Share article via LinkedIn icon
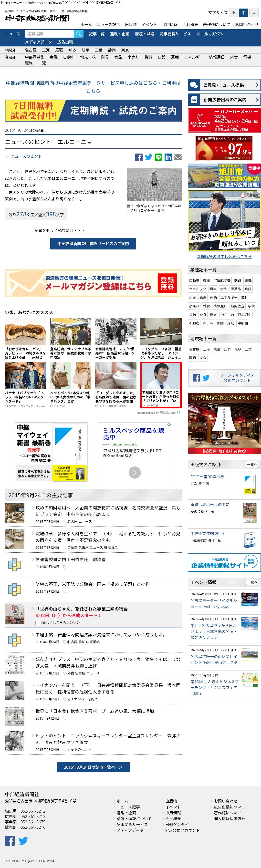Screen dimensions: 261x868 [168, 157]
